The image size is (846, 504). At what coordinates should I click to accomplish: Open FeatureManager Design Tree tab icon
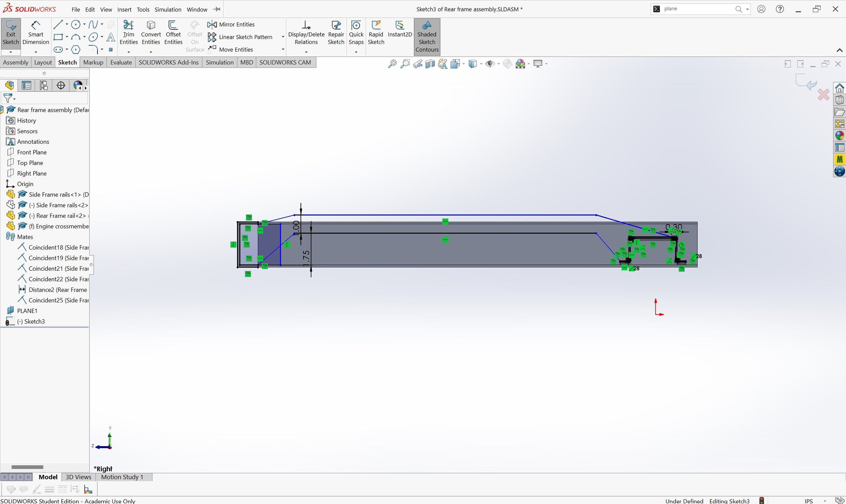(9, 85)
